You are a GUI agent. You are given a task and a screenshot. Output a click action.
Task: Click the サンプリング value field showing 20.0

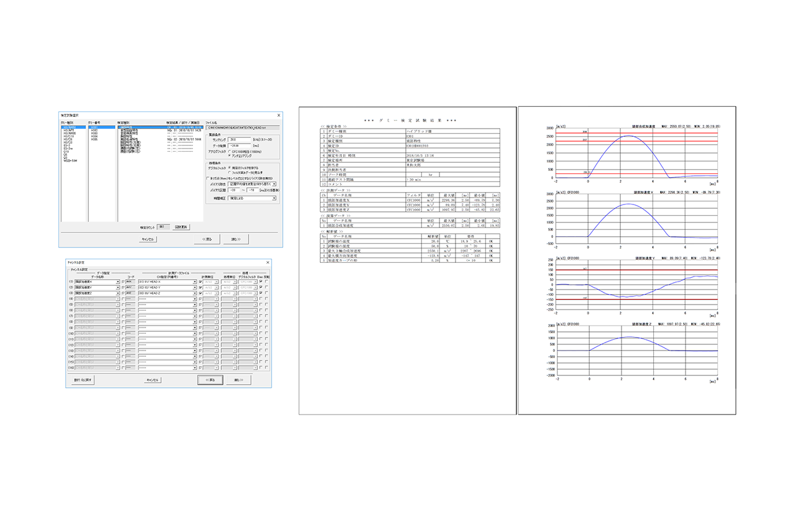tap(239, 140)
